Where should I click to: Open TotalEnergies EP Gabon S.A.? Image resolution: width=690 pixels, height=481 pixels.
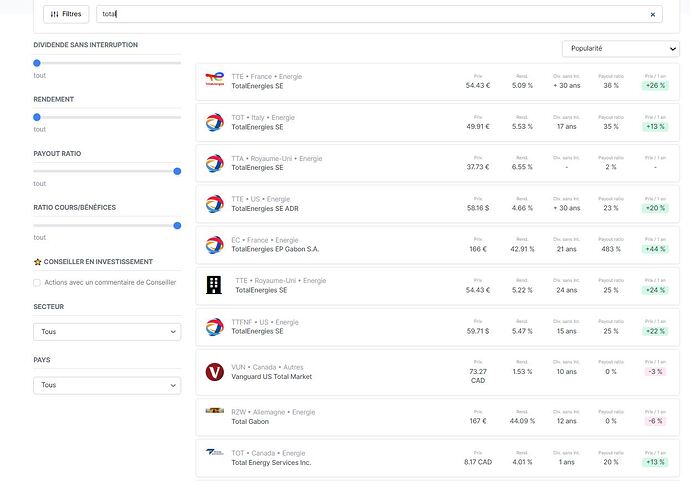[x=275, y=249]
